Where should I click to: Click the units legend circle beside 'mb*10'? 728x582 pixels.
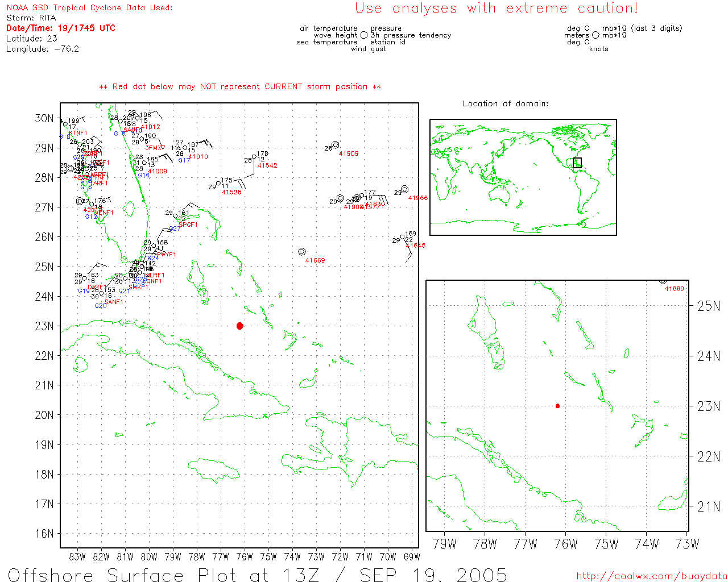595,35
